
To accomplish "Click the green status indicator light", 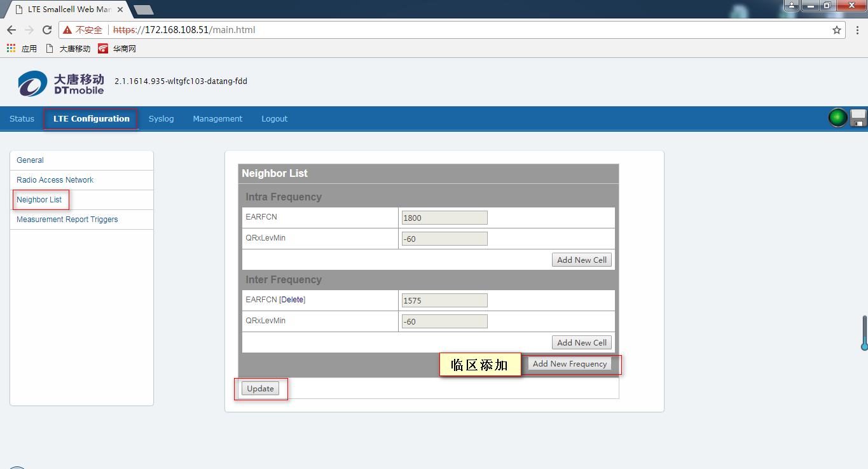I will 837,118.
